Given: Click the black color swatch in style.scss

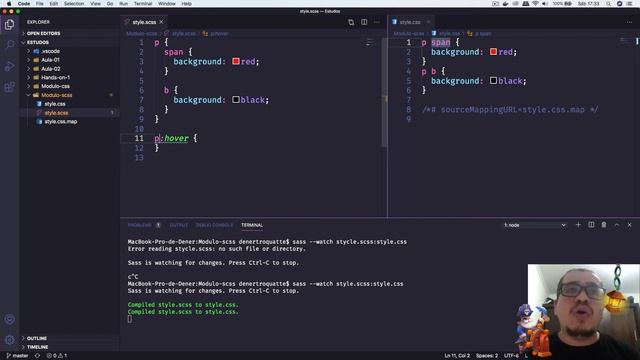Looking at the screenshot, I should tap(236, 100).
